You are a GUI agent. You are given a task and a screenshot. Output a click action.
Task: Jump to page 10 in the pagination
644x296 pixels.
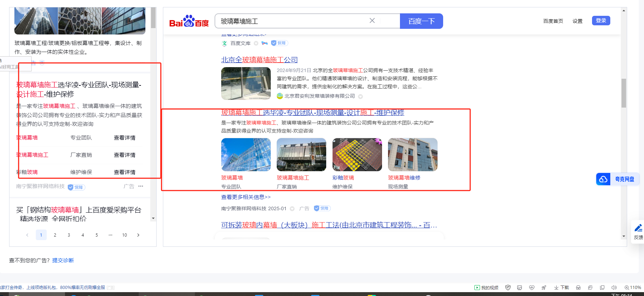click(125, 235)
